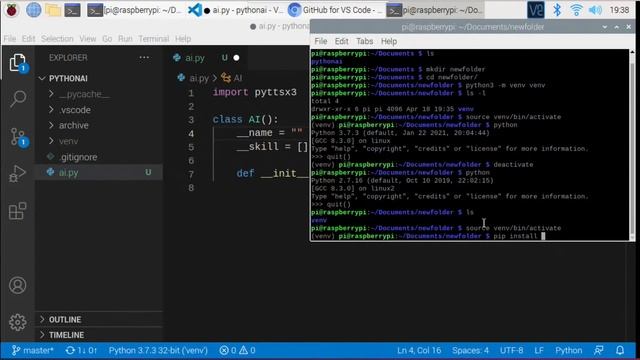
Task: Open the Source Control view
Action: point(18,137)
